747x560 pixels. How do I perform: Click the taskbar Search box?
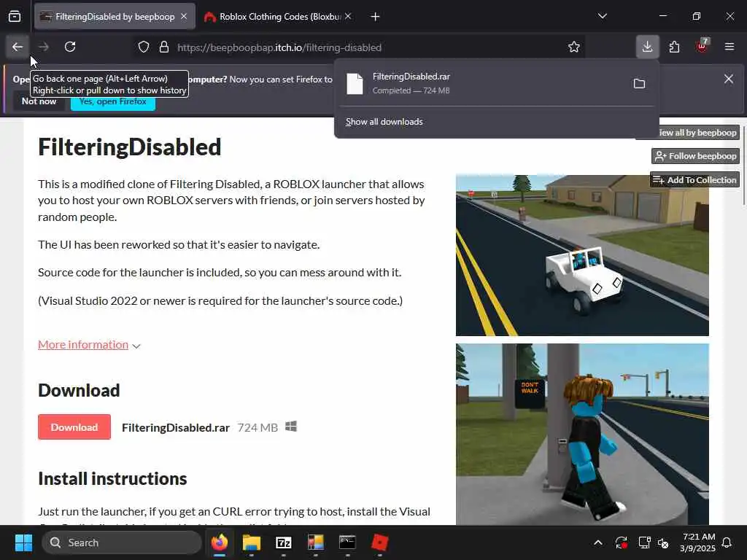pyautogui.click(x=122, y=542)
